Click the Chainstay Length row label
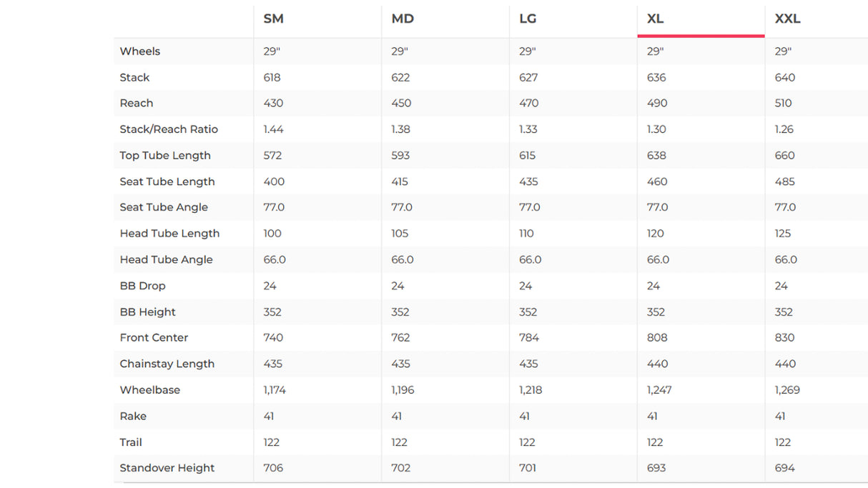 click(167, 364)
